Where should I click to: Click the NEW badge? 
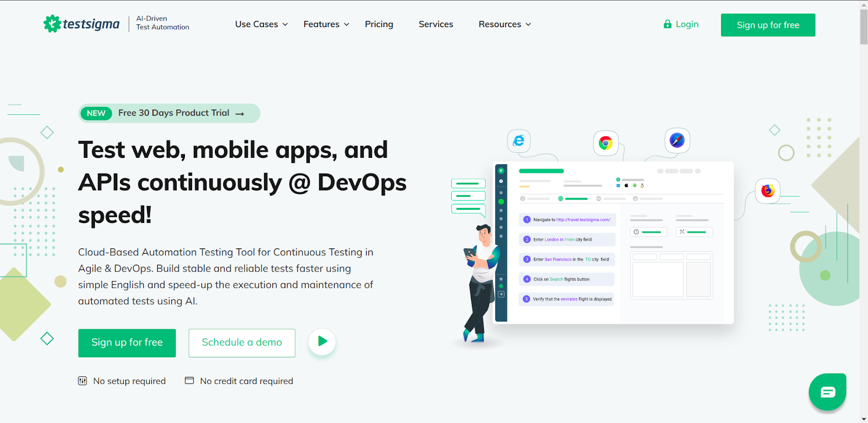(96, 113)
